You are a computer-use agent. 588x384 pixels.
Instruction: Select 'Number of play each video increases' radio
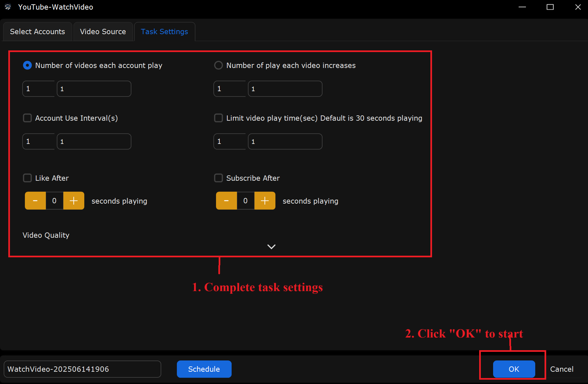click(x=218, y=65)
